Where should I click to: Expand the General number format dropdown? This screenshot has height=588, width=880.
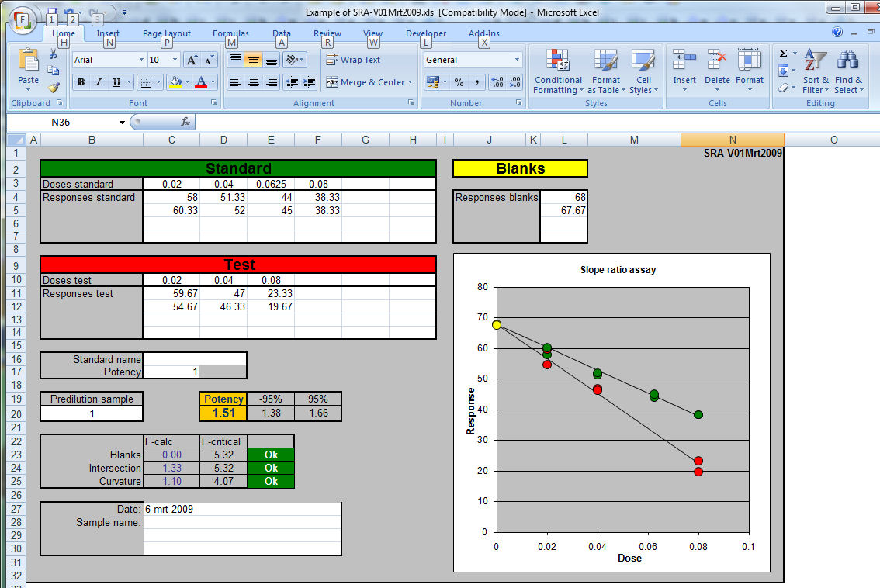[517, 60]
